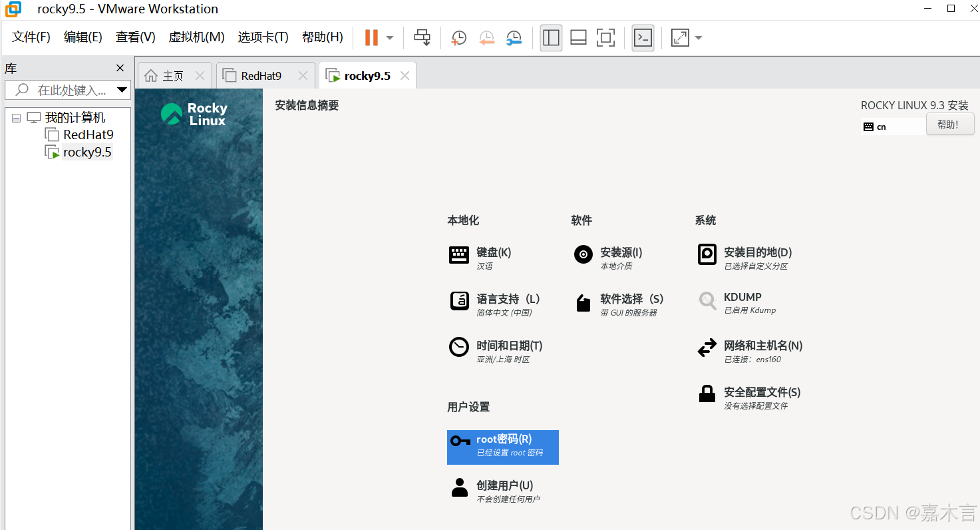Image resolution: width=980 pixels, height=530 pixels.
Task: Open the power options dropdown arrow beside pause
Action: pyautogui.click(x=390, y=38)
